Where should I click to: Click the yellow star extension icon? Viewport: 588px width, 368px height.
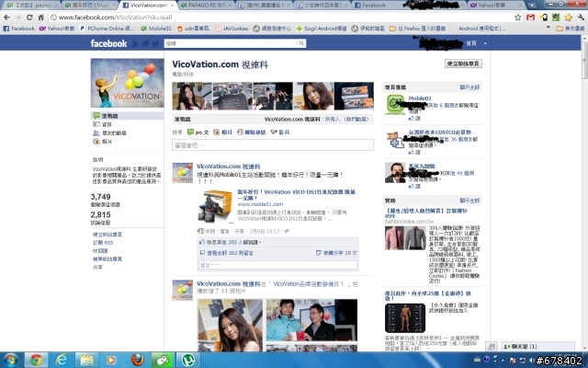[x=569, y=17]
